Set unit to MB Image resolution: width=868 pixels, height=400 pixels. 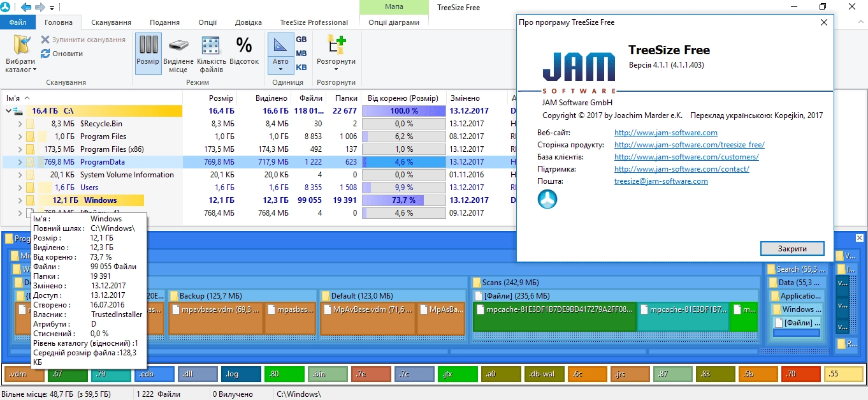pos(301,54)
